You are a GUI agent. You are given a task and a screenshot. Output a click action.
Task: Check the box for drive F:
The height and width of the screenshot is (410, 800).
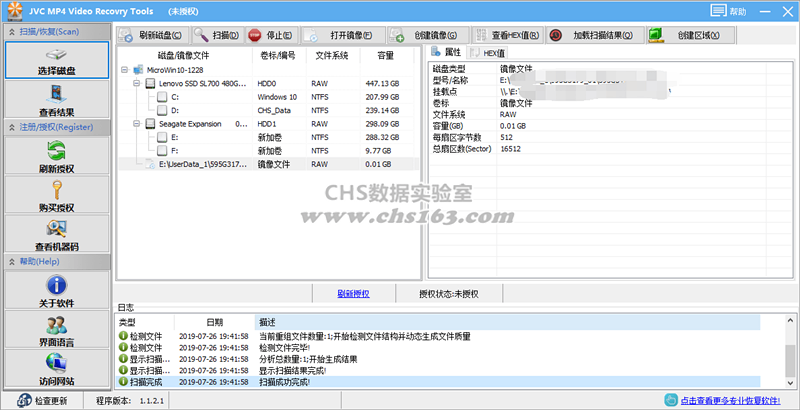[162, 150]
